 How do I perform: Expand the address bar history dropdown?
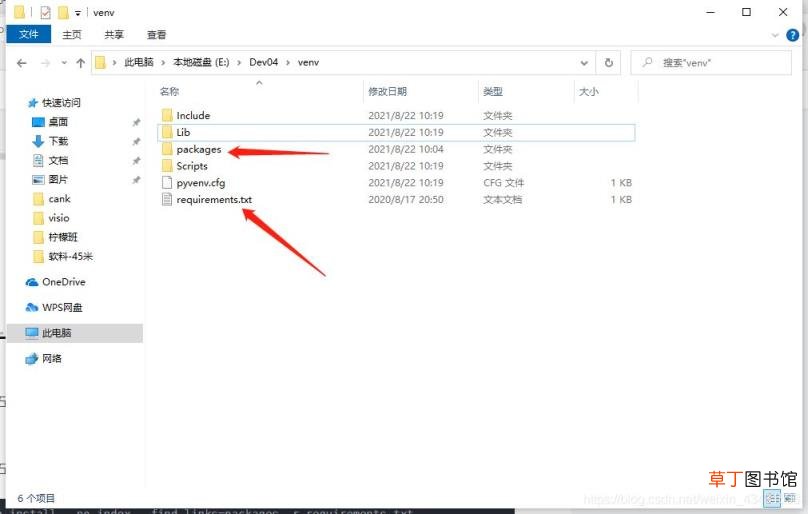(584, 63)
